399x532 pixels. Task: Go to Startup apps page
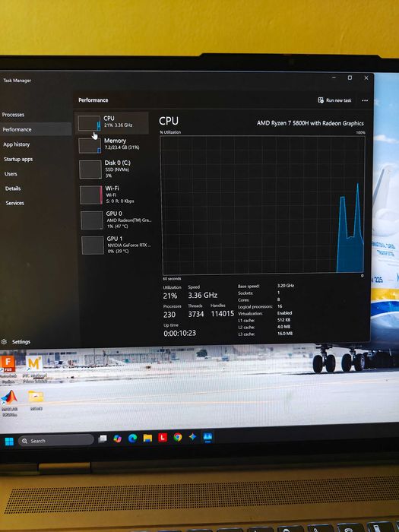pyautogui.click(x=18, y=159)
